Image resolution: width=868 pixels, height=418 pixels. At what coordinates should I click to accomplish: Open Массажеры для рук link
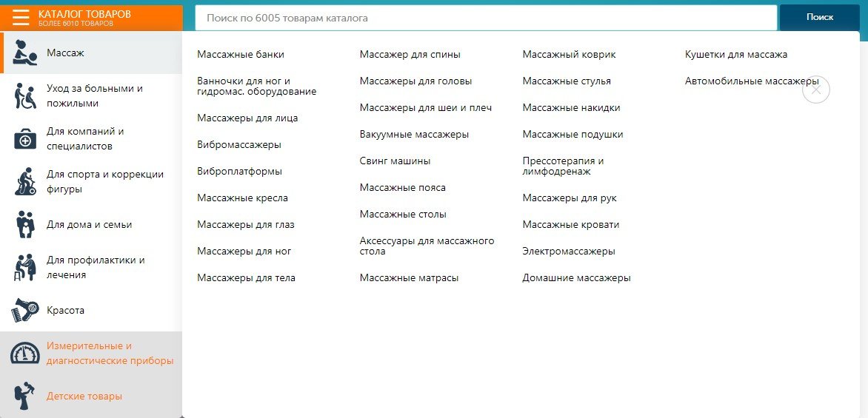pos(570,198)
